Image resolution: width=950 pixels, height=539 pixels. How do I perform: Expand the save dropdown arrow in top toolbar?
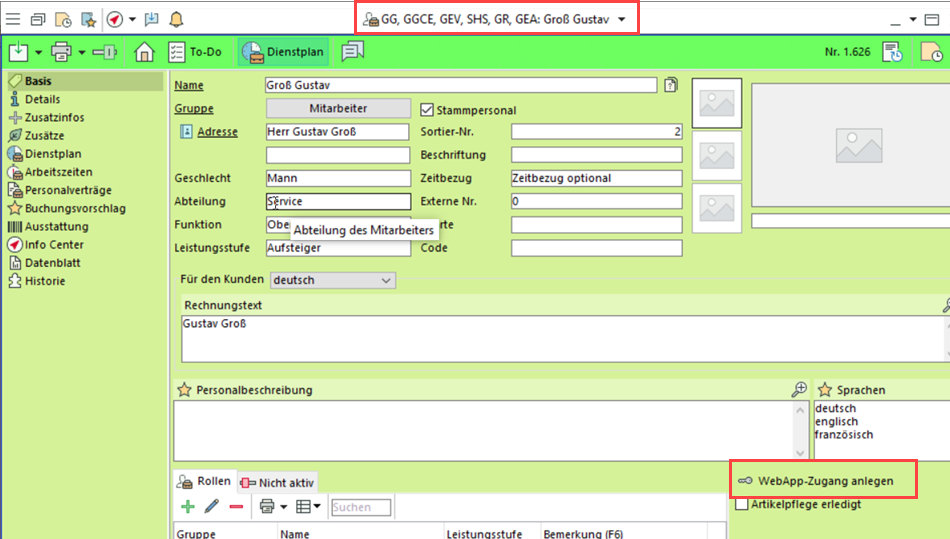pos(38,52)
